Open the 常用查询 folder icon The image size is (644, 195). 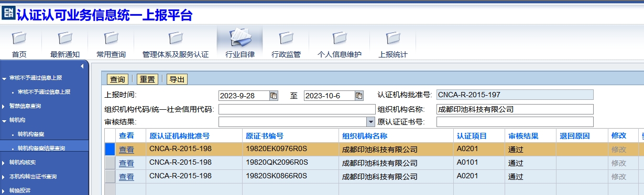(111, 38)
